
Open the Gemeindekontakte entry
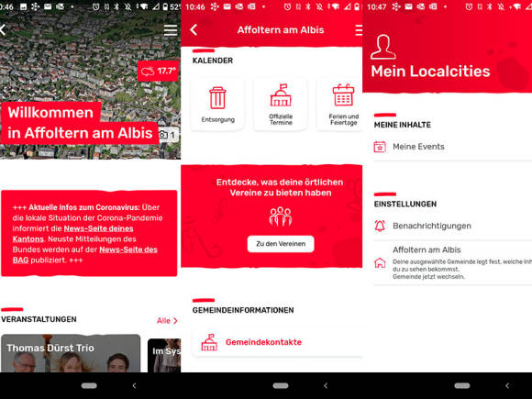tap(277, 342)
